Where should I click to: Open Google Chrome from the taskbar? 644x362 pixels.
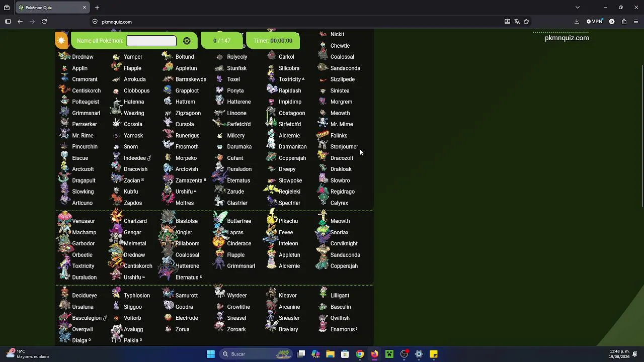360,354
